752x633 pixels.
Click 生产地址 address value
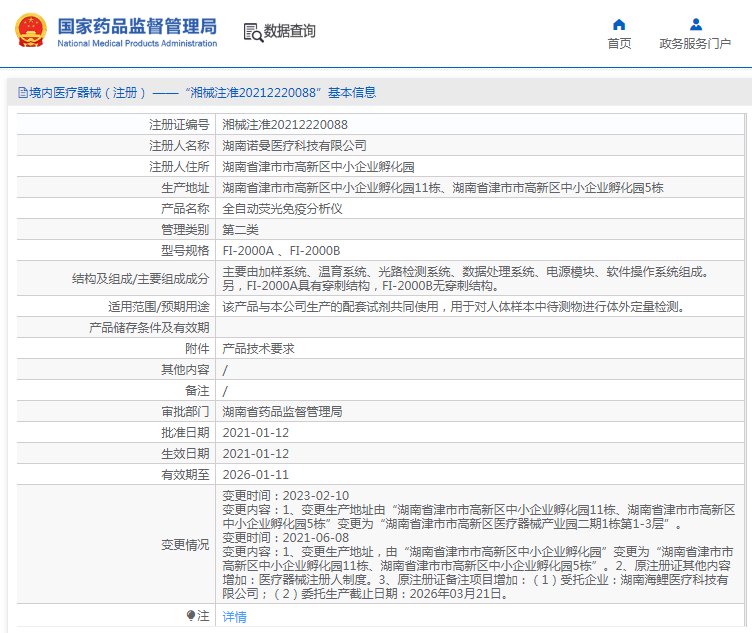(x=443, y=188)
